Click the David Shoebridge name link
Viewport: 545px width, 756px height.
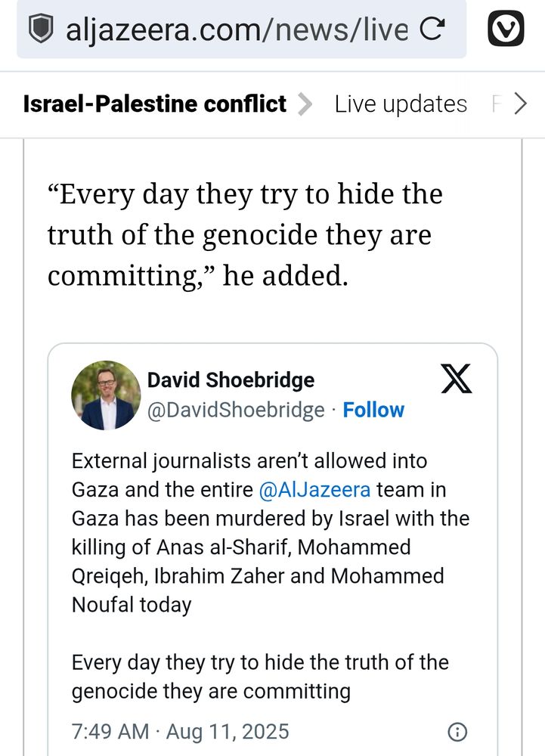229,380
